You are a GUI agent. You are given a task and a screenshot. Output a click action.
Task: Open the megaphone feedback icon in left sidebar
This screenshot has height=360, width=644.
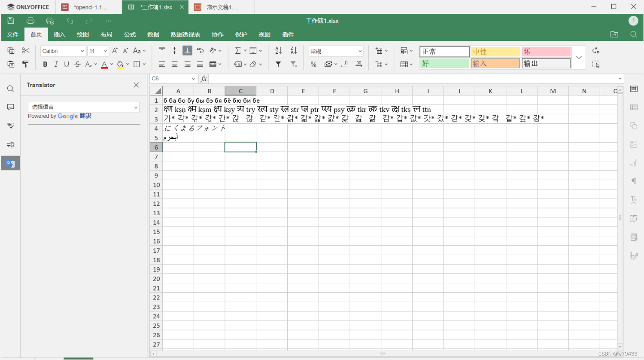(x=10, y=144)
